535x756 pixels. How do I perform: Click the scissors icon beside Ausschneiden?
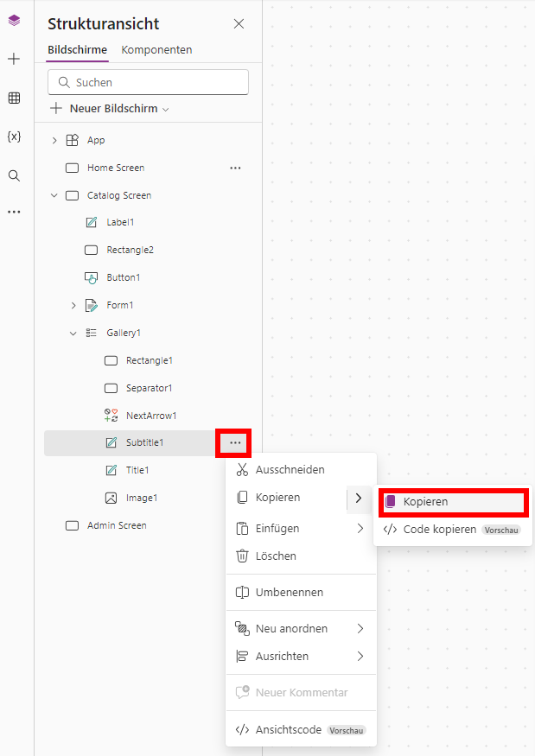(242, 470)
